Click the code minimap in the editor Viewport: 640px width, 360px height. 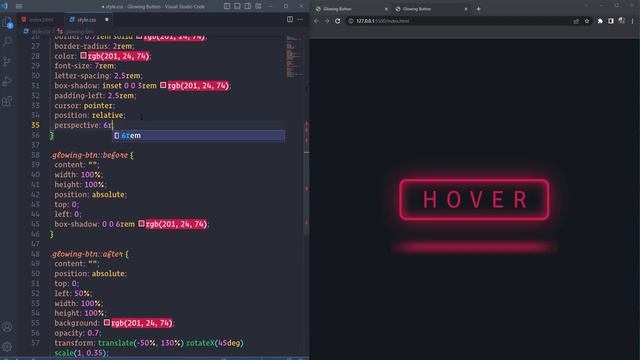[295, 57]
